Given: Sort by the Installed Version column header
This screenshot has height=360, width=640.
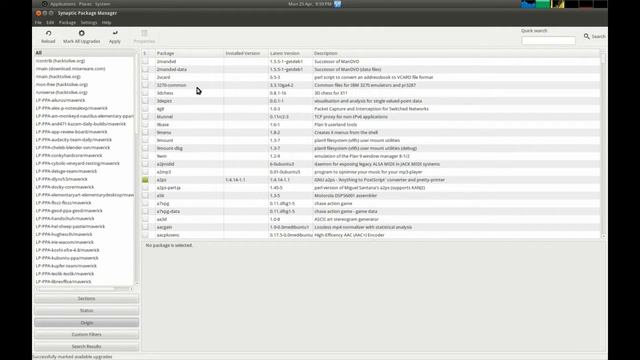Looking at the screenshot, I should tap(246, 53).
